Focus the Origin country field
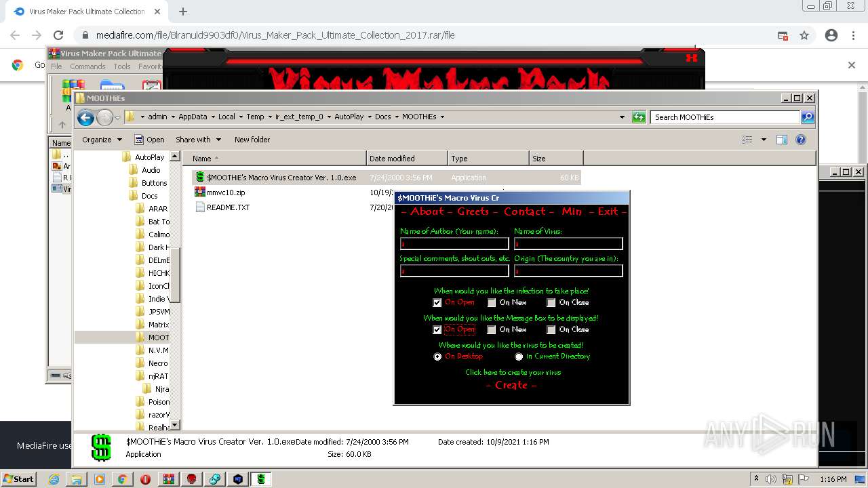The height and width of the screenshot is (488, 868). pos(568,271)
